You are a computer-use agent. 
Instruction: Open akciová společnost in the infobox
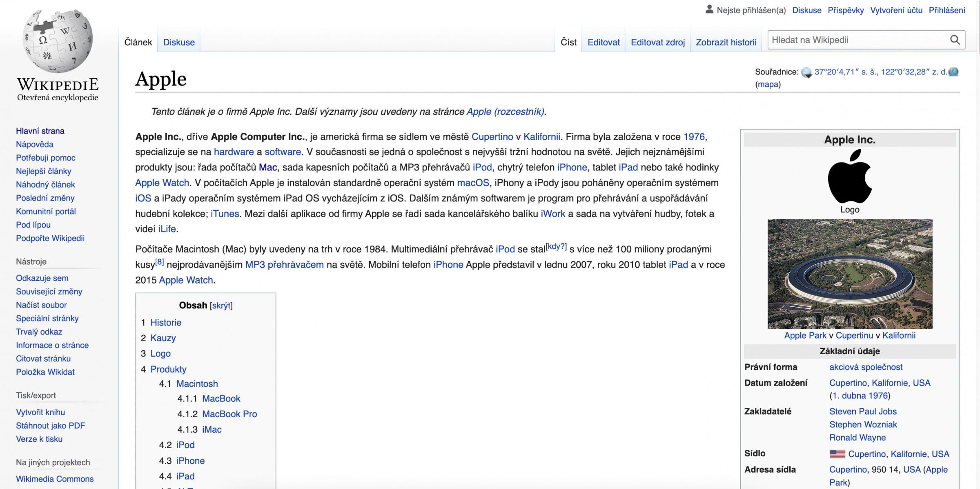coord(866,367)
